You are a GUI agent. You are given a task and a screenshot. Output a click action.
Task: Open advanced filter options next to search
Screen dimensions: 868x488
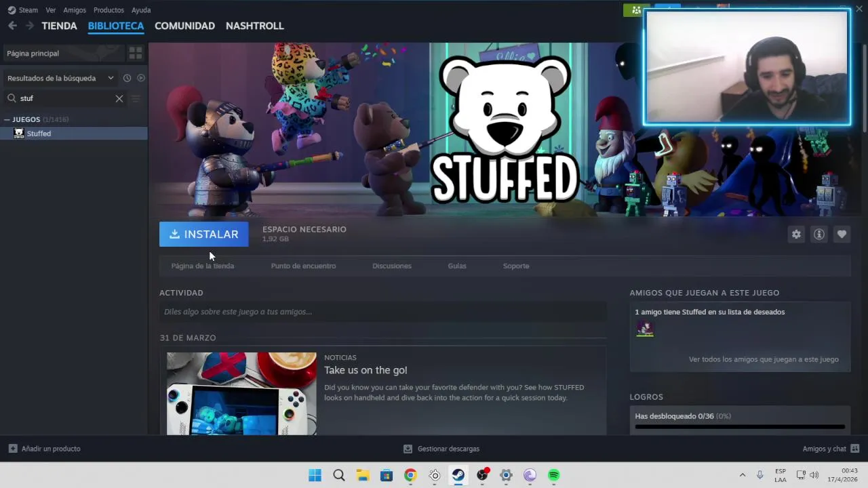coord(135,98)
